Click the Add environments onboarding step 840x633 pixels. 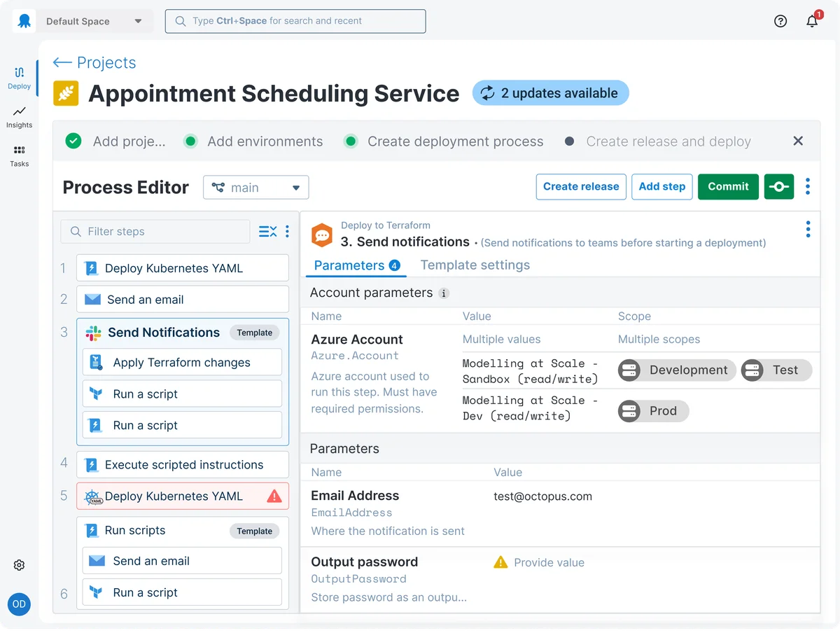(253, 141)
